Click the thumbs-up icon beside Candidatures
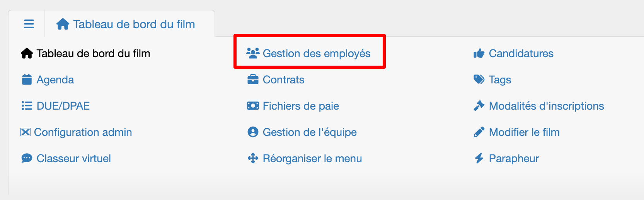The image size is (644, 200). [479, 53]
